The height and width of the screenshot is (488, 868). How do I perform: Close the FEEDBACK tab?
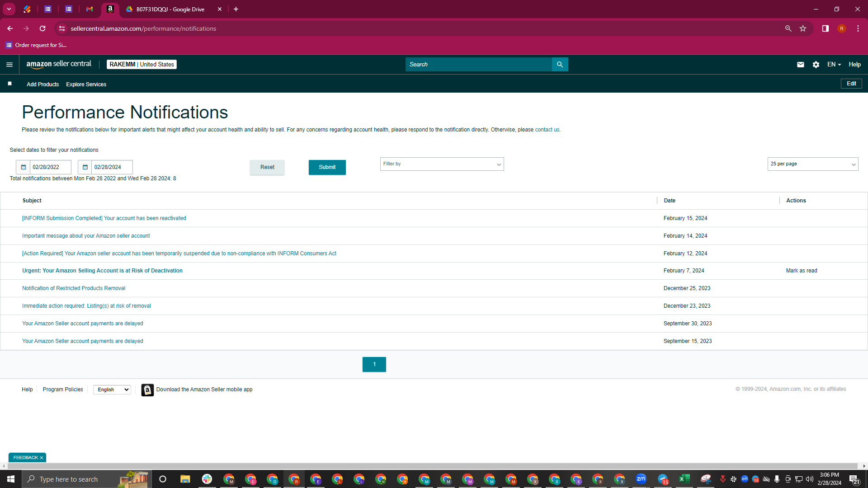pyautogui.click(x=42, y=458)
